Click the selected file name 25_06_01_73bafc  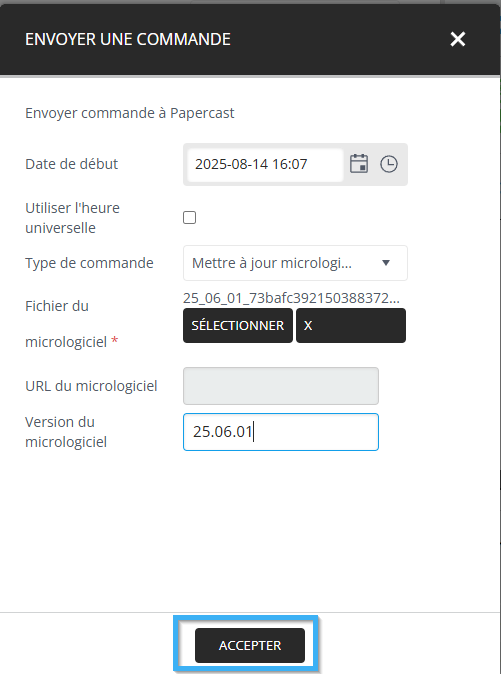[291, 298]
